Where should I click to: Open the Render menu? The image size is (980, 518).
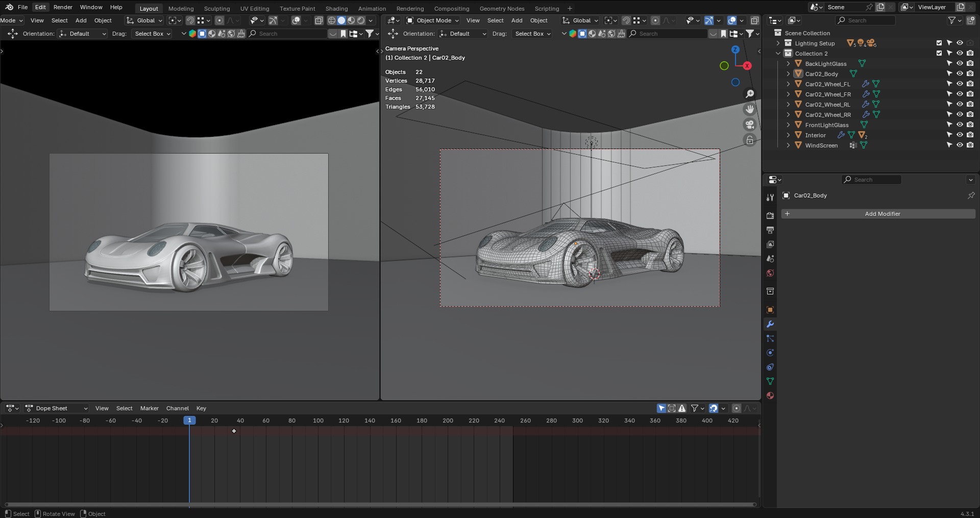point(63,7)
